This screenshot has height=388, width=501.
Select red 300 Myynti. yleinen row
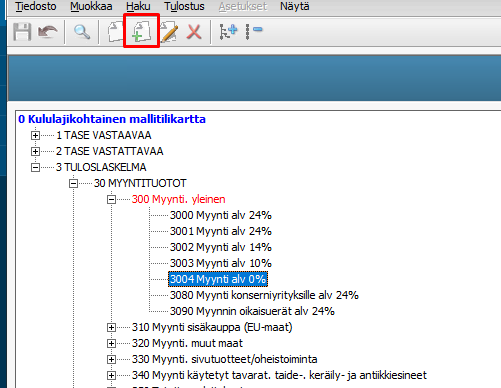[178, 199]
